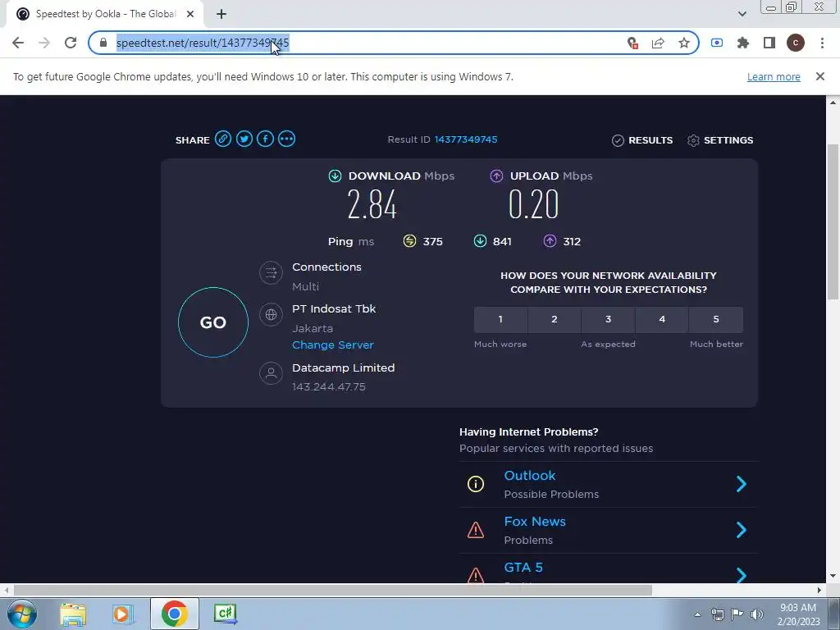Click Learn more about Chrome updates

click(774, 76)
